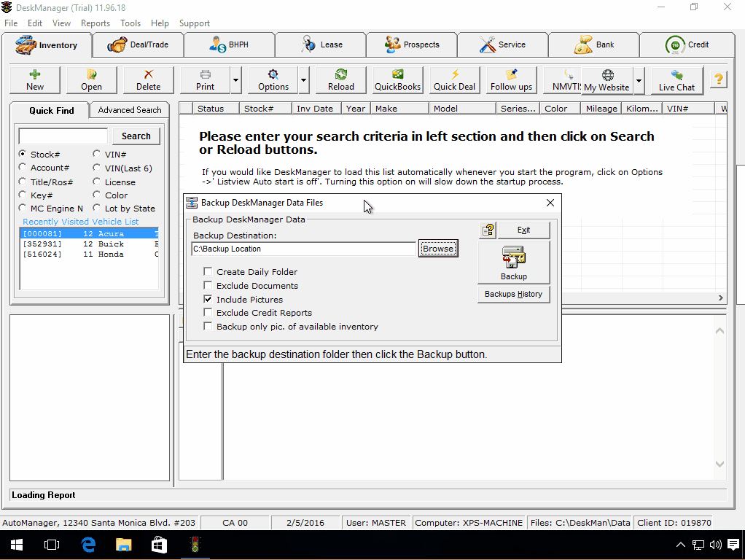The width and height of the screenshot is (745, 560).
Task: Click right scroll arrow of vehicle list
Action: pyautogui.click(x=721, y=297)
